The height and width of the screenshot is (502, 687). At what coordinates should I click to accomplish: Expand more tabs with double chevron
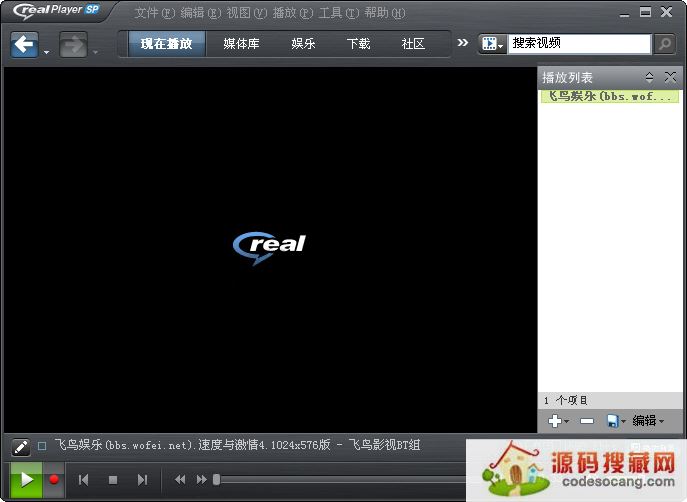(x=463, y=43)
